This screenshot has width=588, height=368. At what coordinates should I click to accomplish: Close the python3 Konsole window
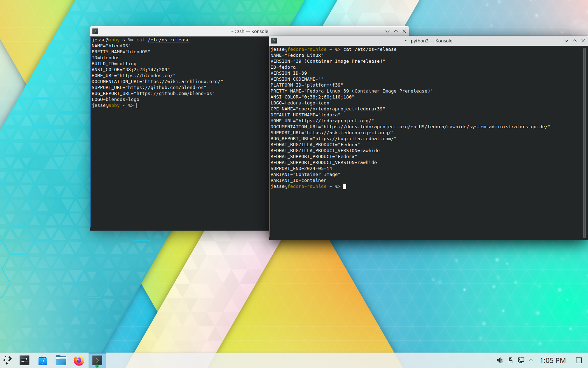[583, 41]
